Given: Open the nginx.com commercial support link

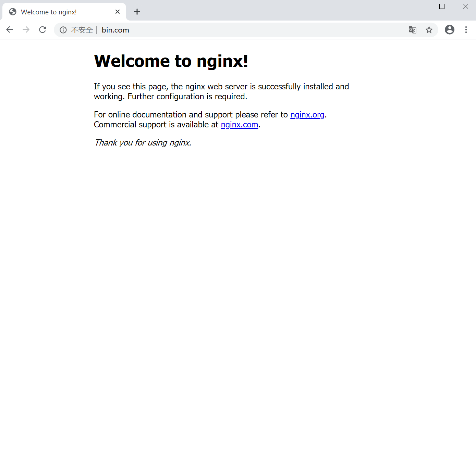Looking at the screenshot, I should pos(240,125).
